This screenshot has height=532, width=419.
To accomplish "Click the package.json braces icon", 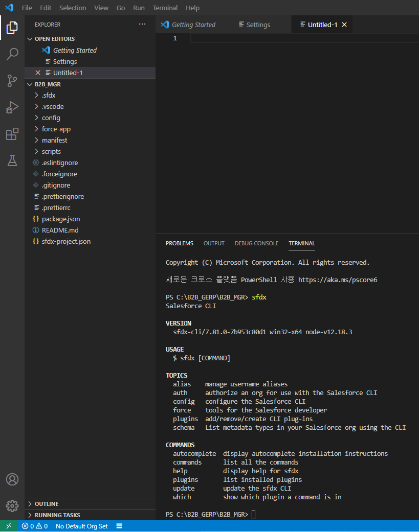I will pos(36,219).
